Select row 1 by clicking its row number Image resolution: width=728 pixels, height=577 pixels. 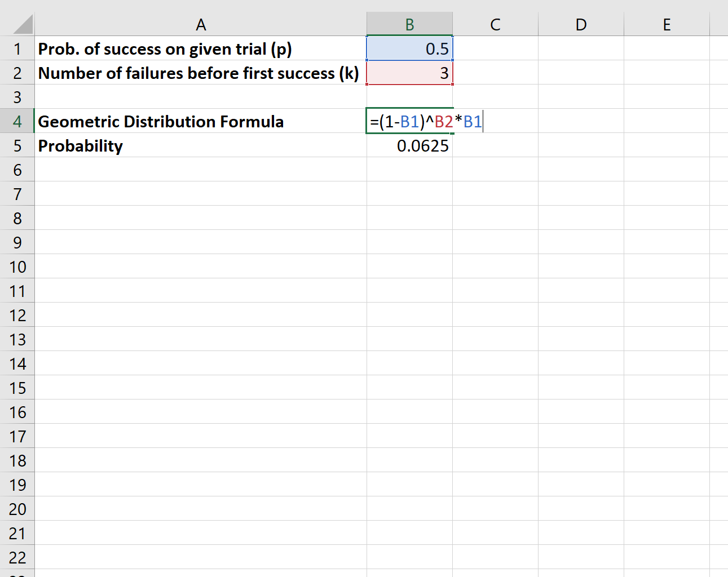pyautogui.click(x=17, y=48)
